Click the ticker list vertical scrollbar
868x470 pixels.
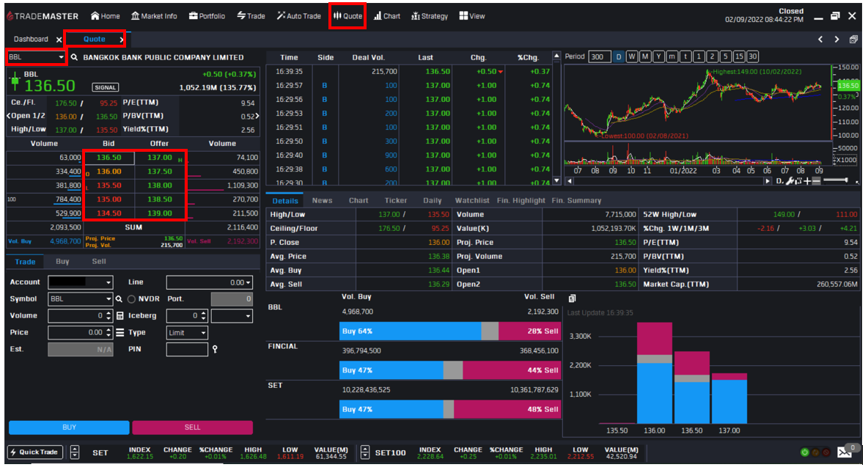[x=557, y=119]
